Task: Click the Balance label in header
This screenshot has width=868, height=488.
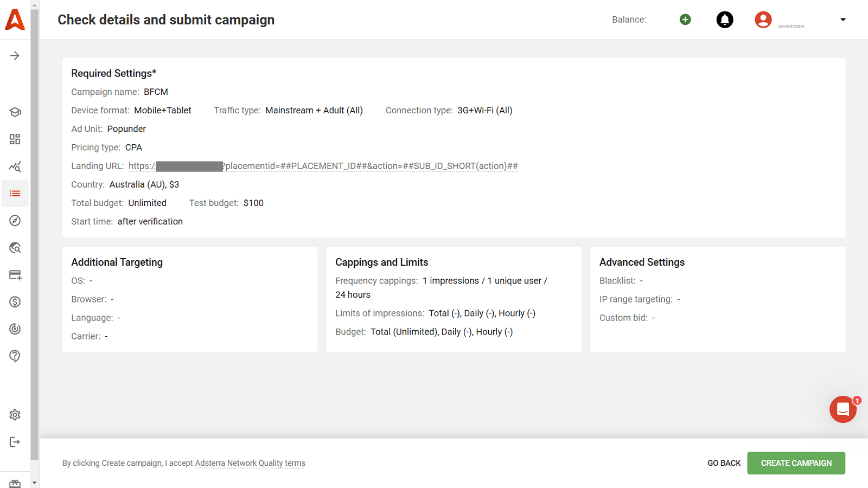Action: [629, 20]
